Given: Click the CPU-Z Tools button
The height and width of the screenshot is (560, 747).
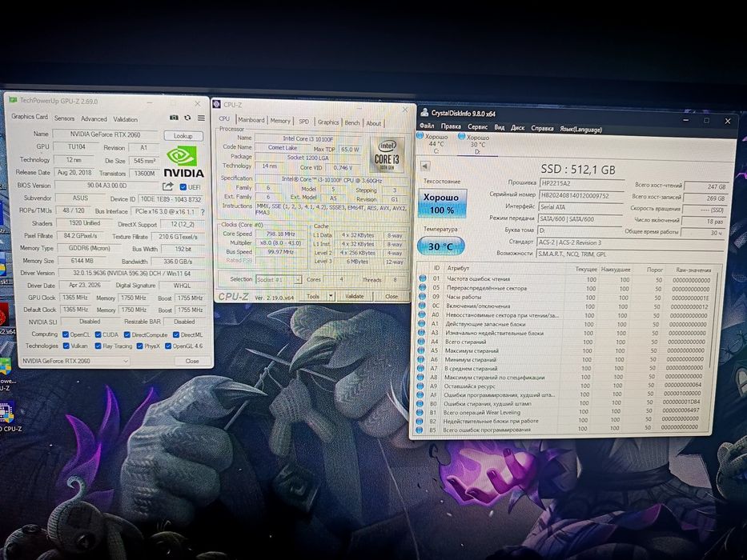Looking at the screenshot, I should pyautogui.click(x=313, y=296).
